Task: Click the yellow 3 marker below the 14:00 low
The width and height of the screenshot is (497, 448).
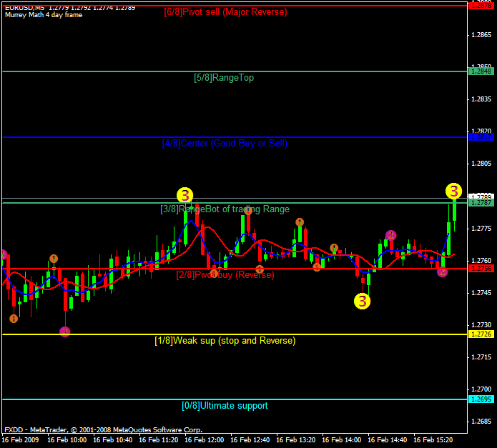Action: (362, 301)
